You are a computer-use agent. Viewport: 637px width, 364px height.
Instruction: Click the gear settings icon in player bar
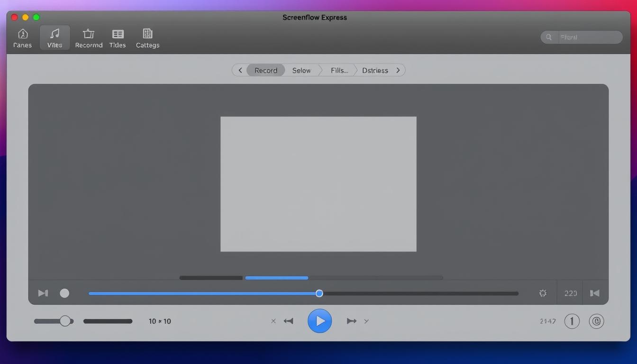coord(543,293)
